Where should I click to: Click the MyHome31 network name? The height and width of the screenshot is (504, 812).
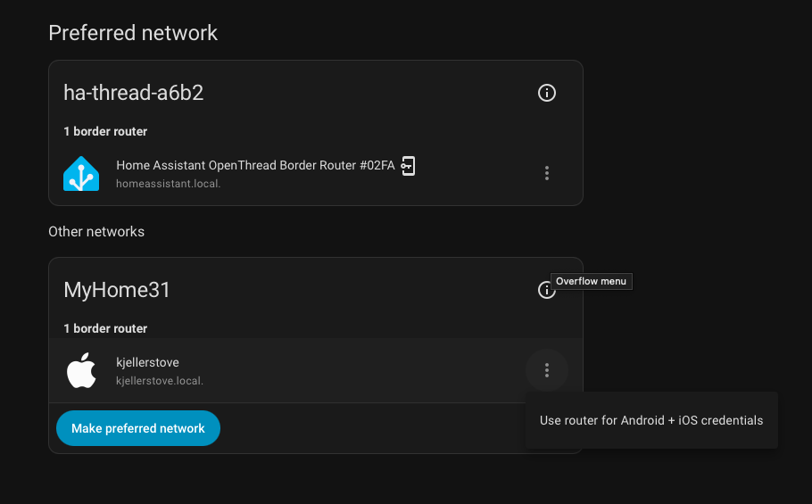point(117,290)
